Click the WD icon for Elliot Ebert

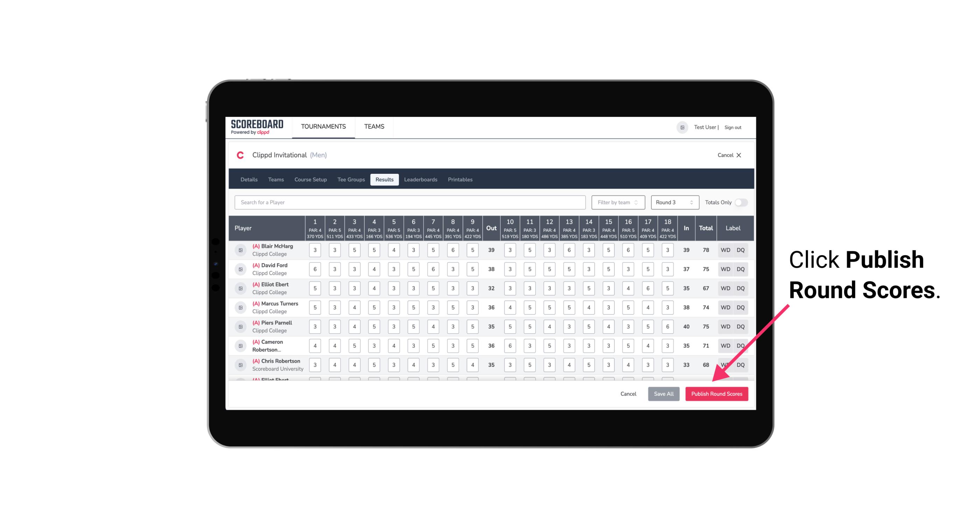[726, 287]
